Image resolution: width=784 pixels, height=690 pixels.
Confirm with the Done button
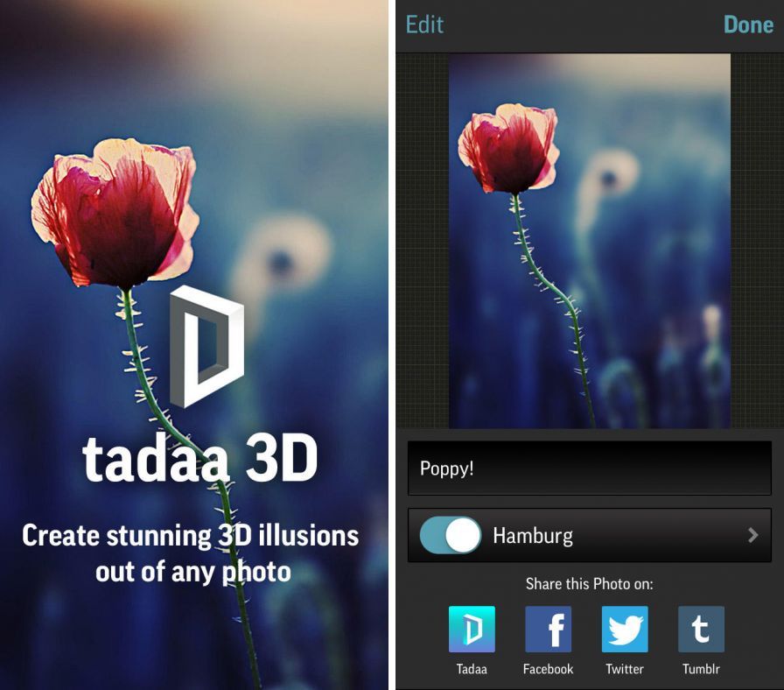(748, 25)
